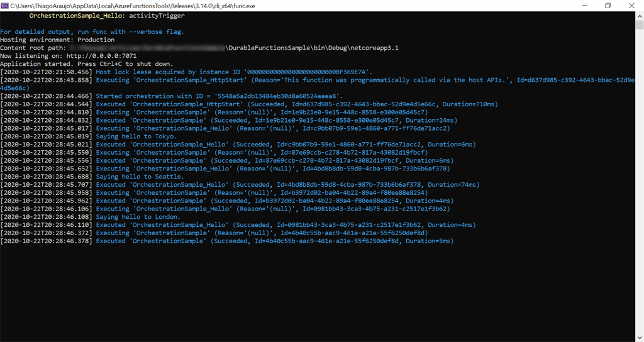This screenshot has height=342, width=644.
Task: Click the 'Host lock lease acquired' log line
Action: (186, 72)
